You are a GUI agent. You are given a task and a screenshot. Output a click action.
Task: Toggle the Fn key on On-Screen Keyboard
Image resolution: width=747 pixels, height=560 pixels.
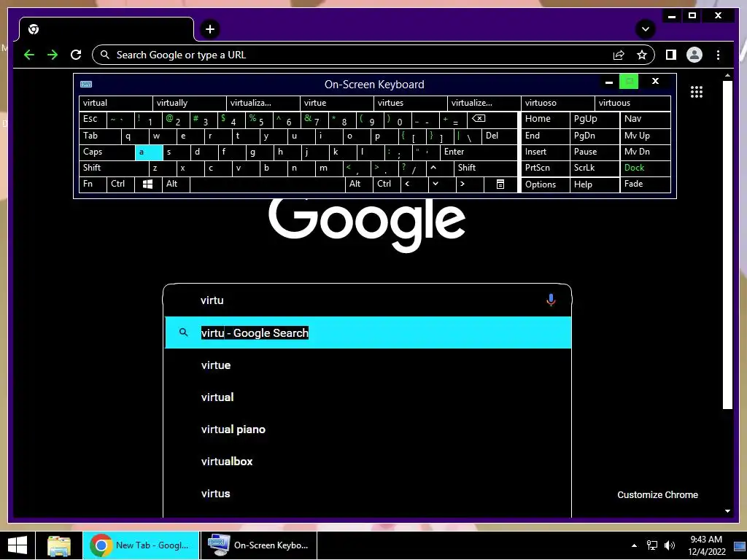coord(93,184)
